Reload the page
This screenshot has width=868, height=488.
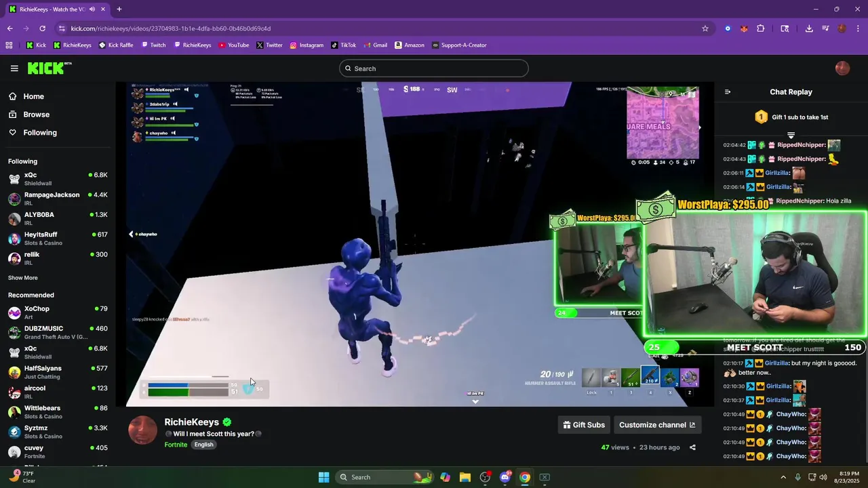pyautogui.click(x=43, y=28)
